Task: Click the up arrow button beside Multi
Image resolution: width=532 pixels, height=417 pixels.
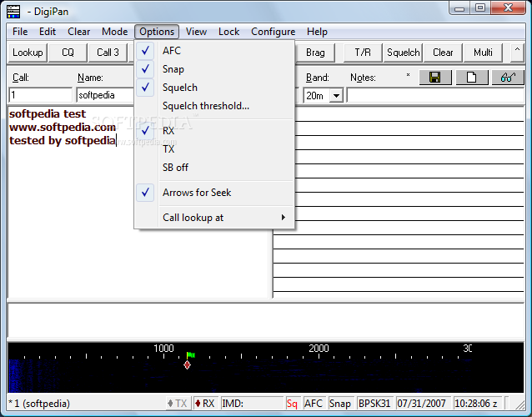Action: [x=518, y=53]
